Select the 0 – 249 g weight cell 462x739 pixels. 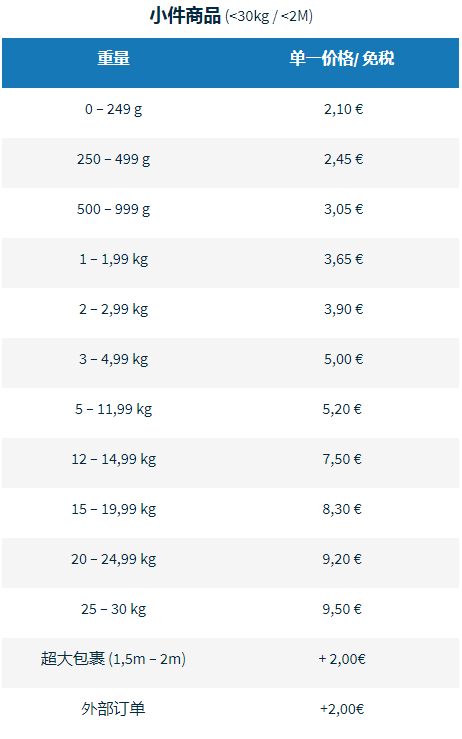[x=114, y=109]
